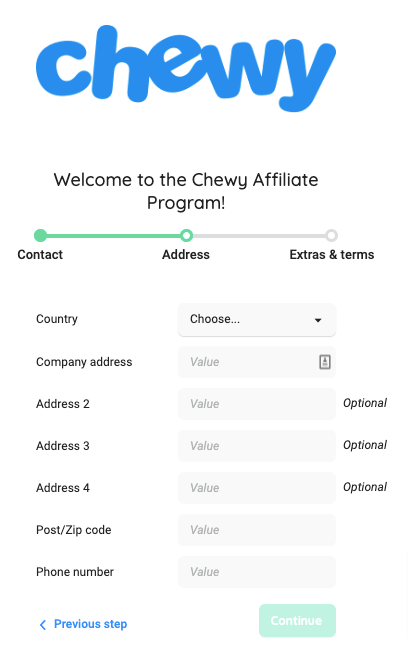Focus the Phone number field
Screen dimensions: 408x657
[x=257, y=572]
